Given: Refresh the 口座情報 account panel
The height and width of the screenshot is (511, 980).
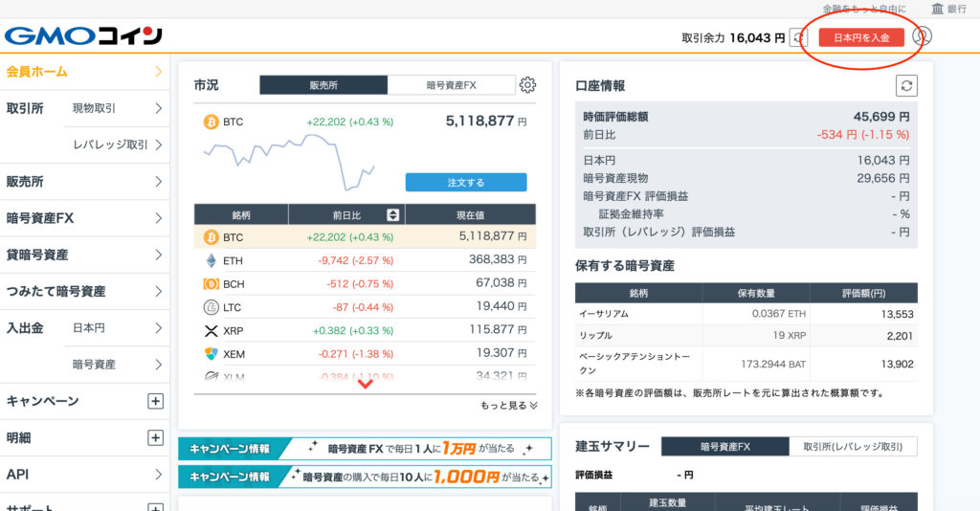Looking at the screenshot, I should click(906, 85).
